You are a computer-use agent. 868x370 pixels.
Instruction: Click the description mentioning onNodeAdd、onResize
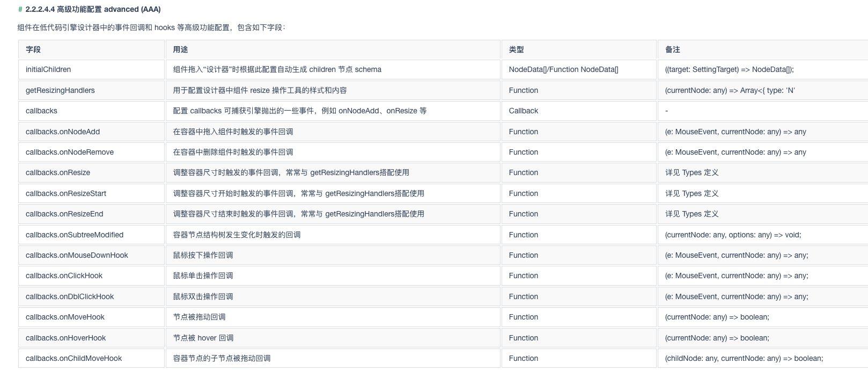pos(300,111)
